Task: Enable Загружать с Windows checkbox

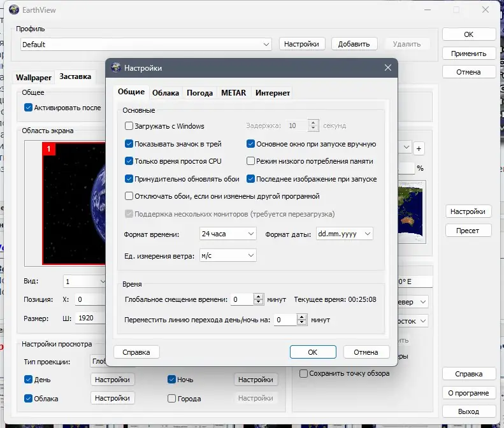Action: (x=129, y=125)
